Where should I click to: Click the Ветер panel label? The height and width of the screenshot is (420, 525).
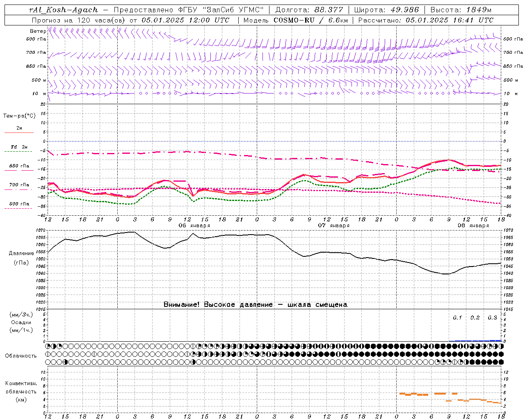pyautogui.click(x=38, y=31)
